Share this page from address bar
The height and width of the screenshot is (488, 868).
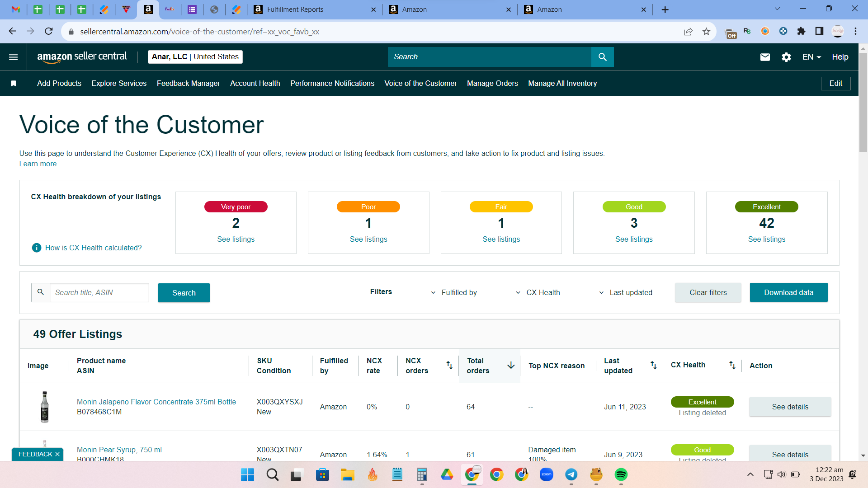[688, 31]
